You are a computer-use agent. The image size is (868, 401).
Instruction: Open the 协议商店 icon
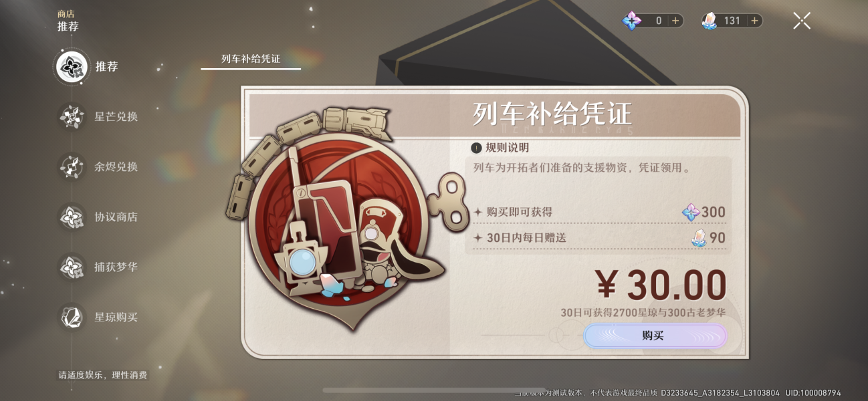pos(72,217)
